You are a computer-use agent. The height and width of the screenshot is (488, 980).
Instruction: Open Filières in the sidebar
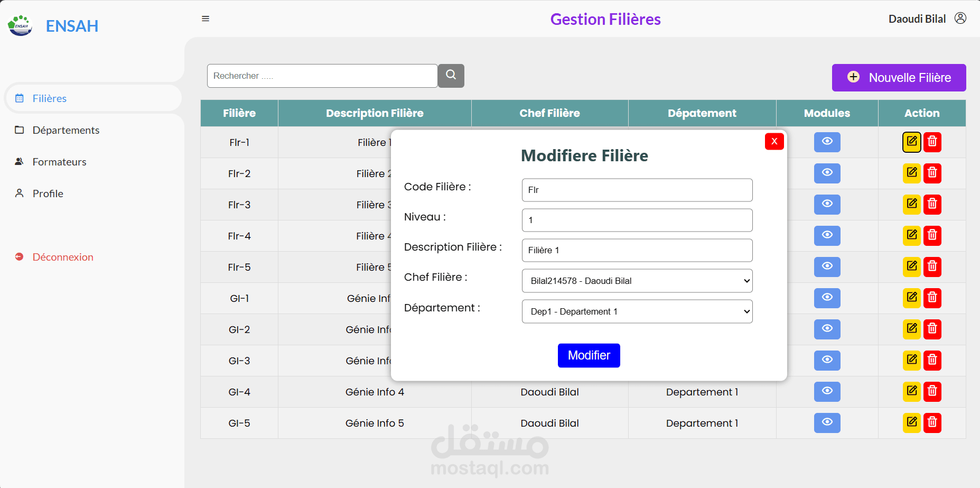(x=94, y=98)
